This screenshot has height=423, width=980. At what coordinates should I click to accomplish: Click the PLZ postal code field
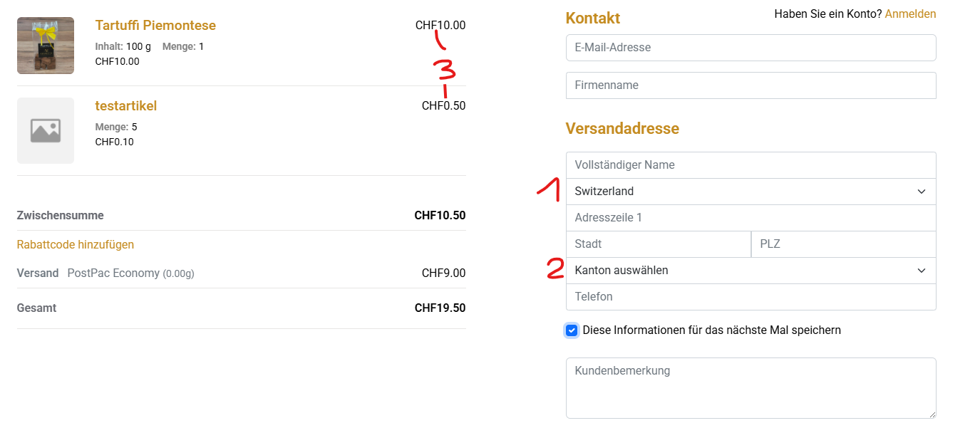click(843, 244)
